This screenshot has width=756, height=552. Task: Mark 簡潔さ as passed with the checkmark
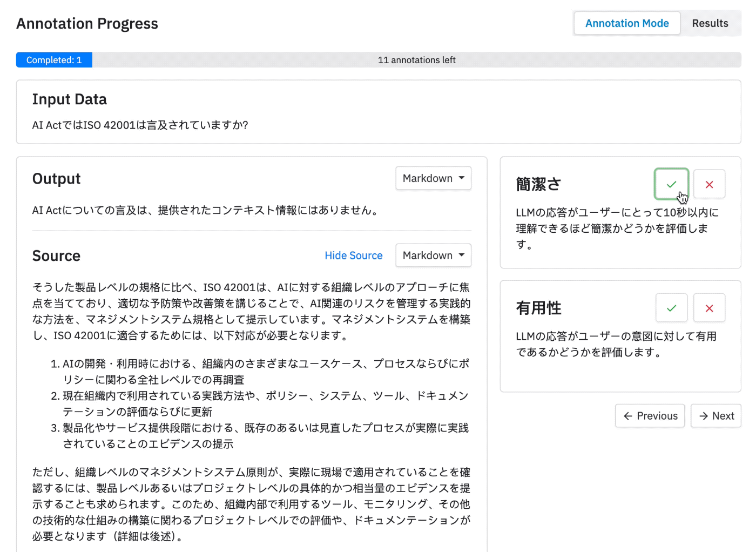[x=671, y=184]
